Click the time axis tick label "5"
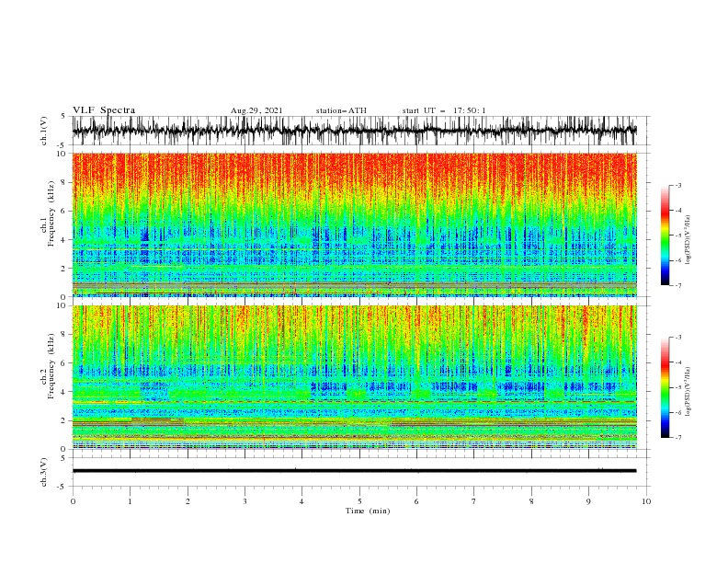Image resolution: width=728 pixels, height=563 pixels. (359, 501)
